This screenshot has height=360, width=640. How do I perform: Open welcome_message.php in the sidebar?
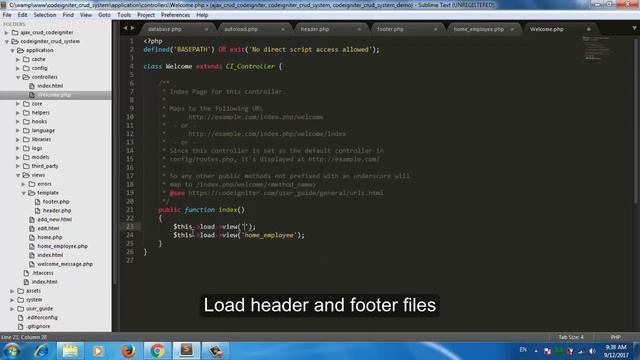click(65, 264)
